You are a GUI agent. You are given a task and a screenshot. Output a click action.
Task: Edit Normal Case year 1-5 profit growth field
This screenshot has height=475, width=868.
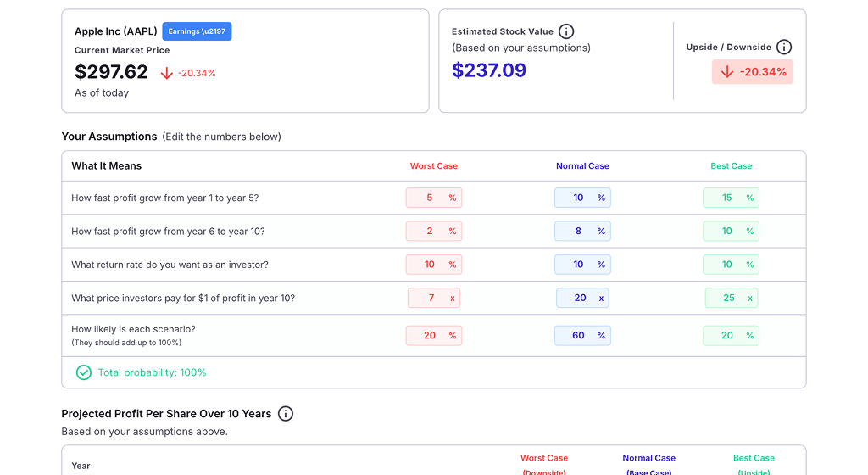(x=582, y=198)
